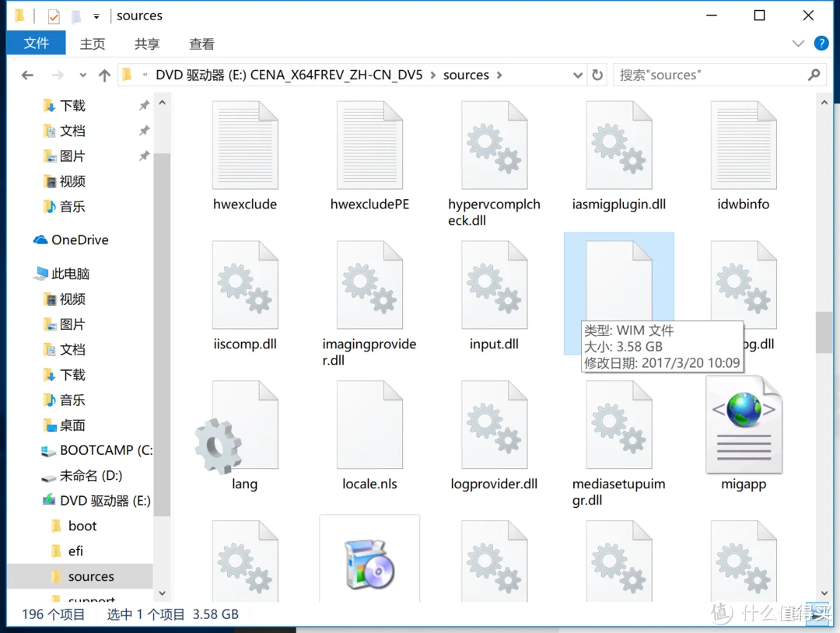Show hidden breadcrumb path with double chevron
Screen dimensions: 840x633
[x=145, y=75]
